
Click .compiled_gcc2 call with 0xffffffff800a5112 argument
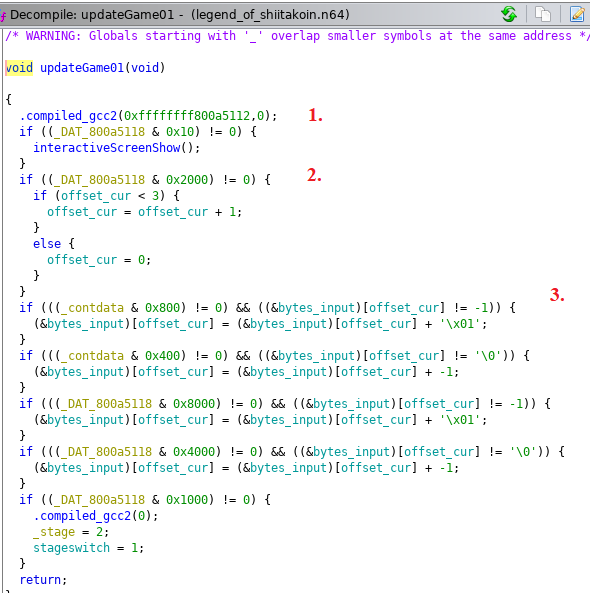coord(148,116)
